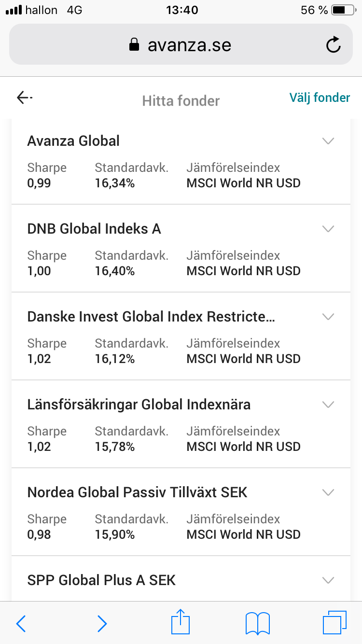
Task: Tap the avanza.se address bar
Action: (189, 45)
